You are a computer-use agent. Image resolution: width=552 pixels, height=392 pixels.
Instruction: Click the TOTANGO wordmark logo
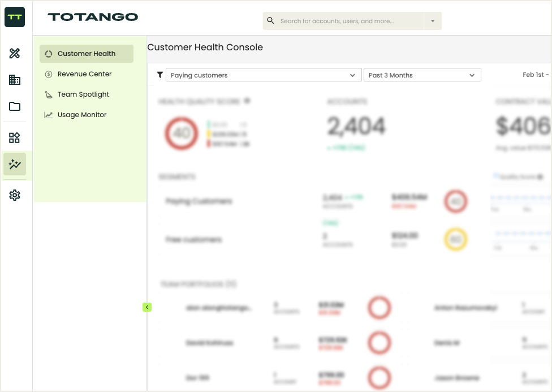tap(93, 17)
